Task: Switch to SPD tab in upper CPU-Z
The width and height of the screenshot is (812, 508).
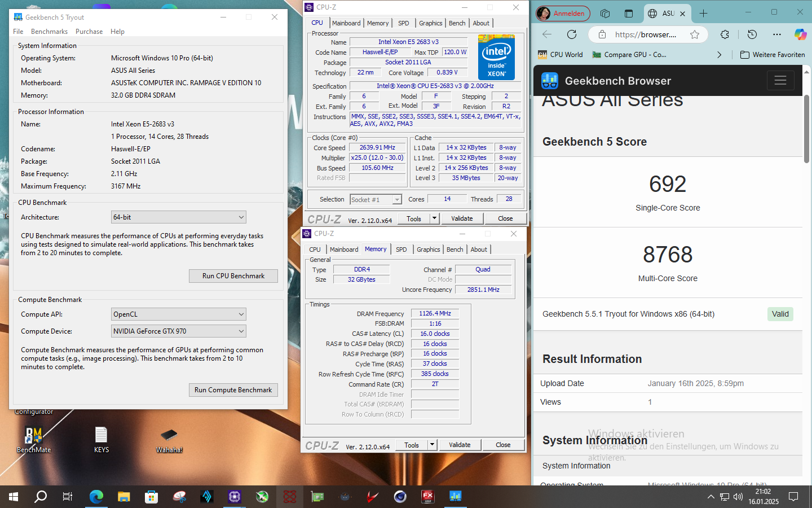Action: click(x=404, y=23)
